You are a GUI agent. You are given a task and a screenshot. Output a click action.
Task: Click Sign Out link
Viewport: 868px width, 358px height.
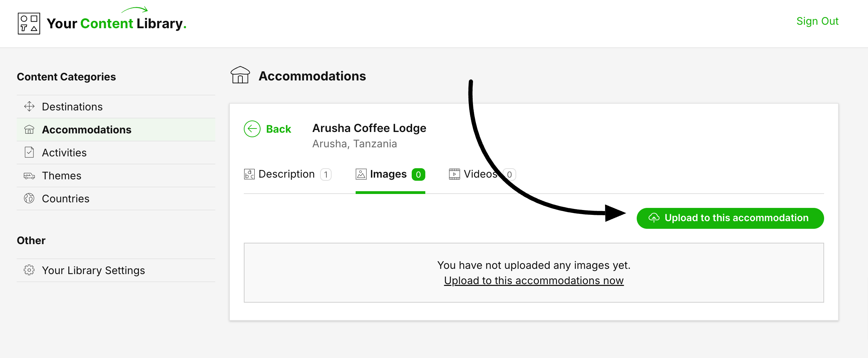pyautogui.click(x=817, y=21)
